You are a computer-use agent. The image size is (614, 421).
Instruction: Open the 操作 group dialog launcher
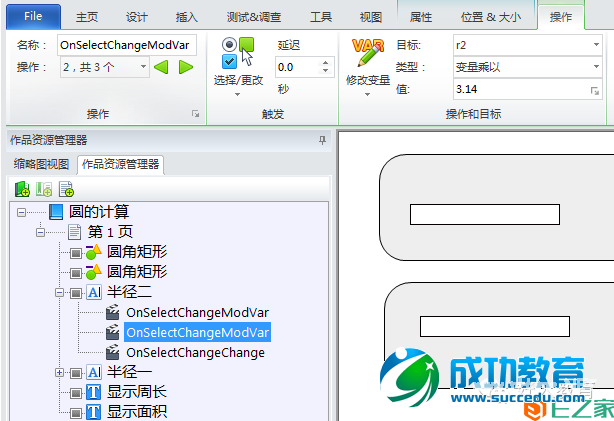(x=195, y=114)
